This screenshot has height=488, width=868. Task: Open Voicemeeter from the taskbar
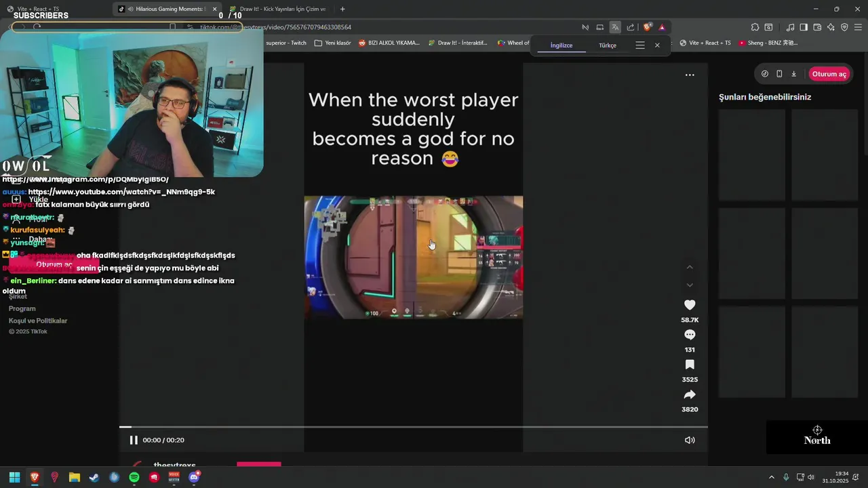pos(174,477)
